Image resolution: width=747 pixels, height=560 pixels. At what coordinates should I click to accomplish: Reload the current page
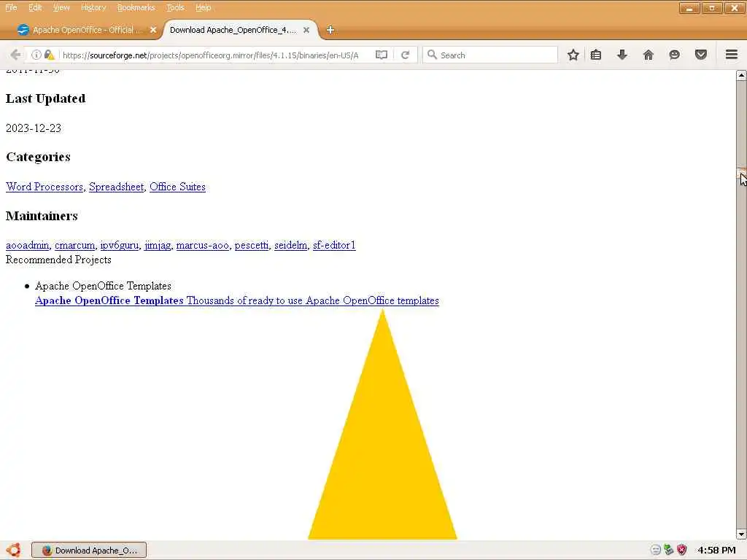tap(406, 55)
